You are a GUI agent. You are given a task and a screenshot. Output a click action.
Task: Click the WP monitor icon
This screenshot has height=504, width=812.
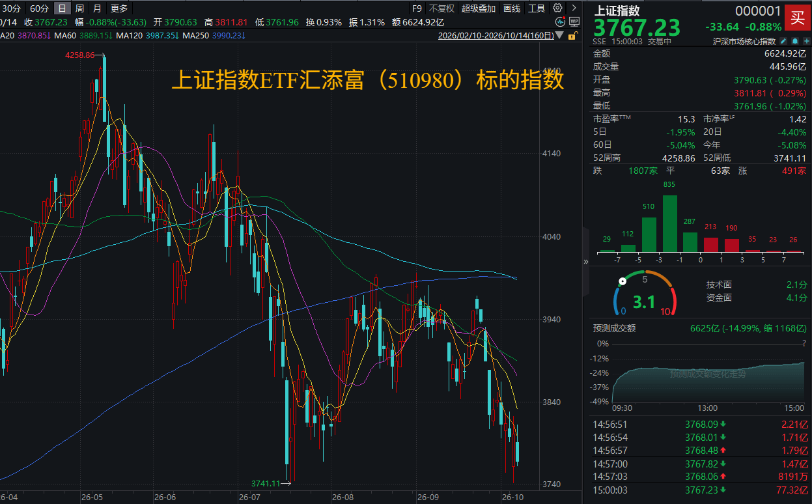click(574, 21)
